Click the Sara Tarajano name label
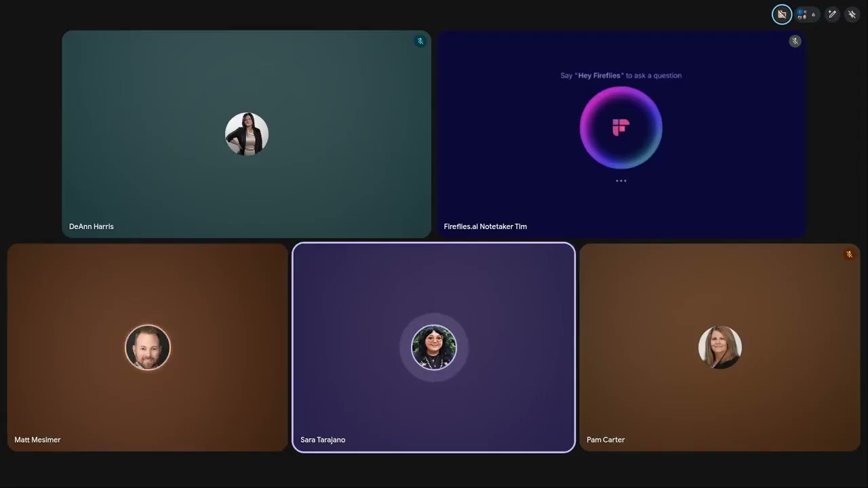 [323, 440]
